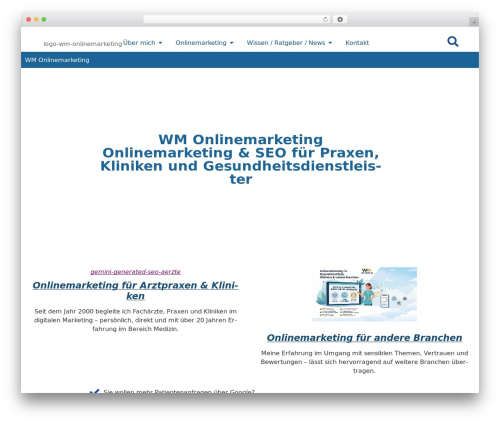500x423 pixels.
Task: Open the gemini-generated-seo-aerzte image link
Action: [135, 272]
